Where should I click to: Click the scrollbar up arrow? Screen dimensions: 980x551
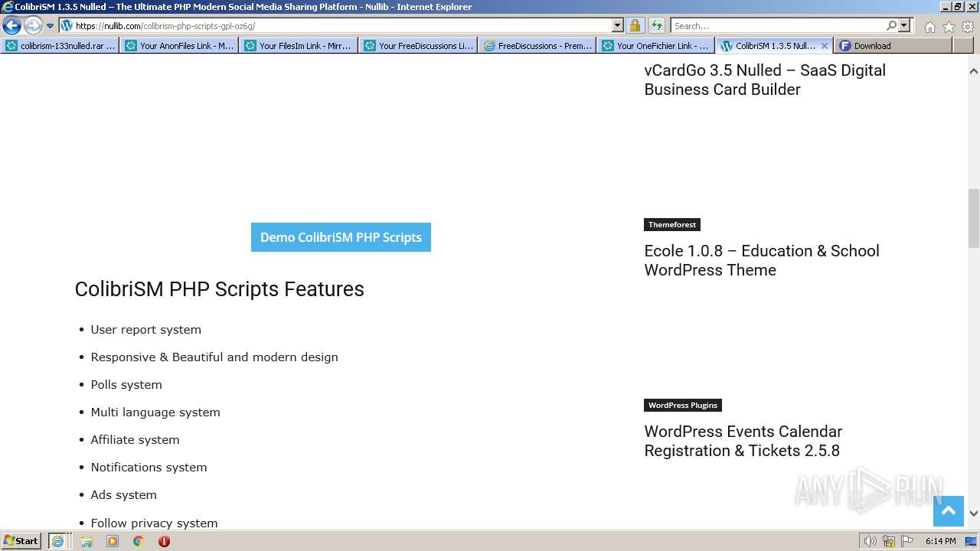(973, 71)
